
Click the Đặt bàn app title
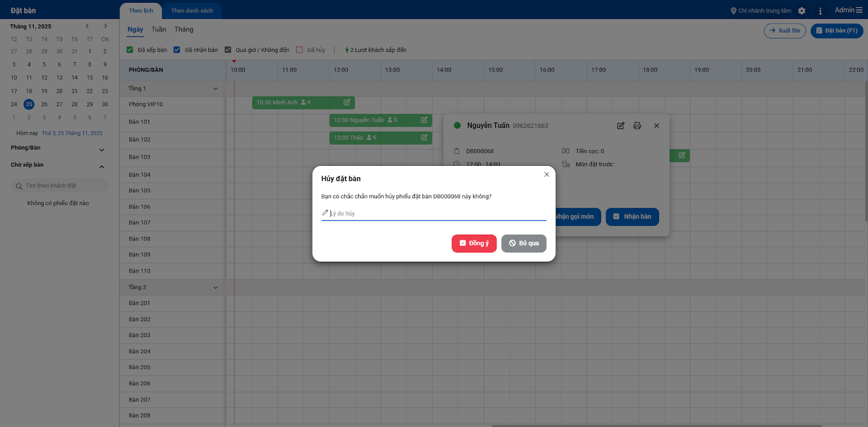[23, 11]
